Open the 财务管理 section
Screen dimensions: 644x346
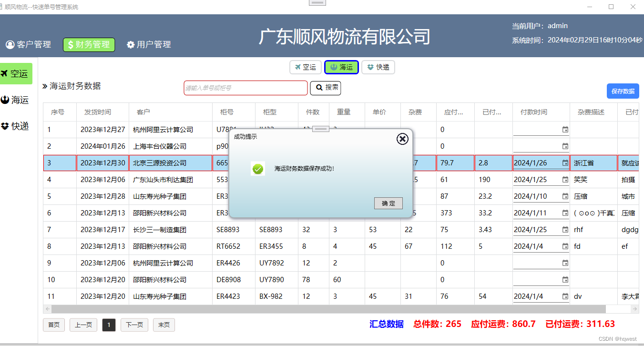[x=89, y=45]
